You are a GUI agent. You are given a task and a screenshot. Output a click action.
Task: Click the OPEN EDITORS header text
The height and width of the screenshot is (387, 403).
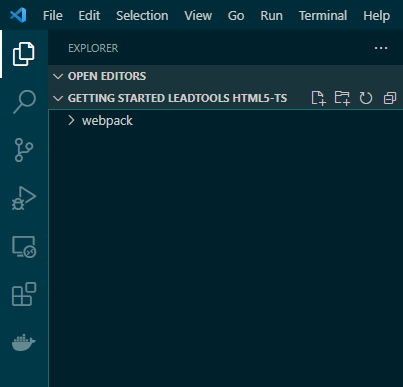(x=107, y=76)
